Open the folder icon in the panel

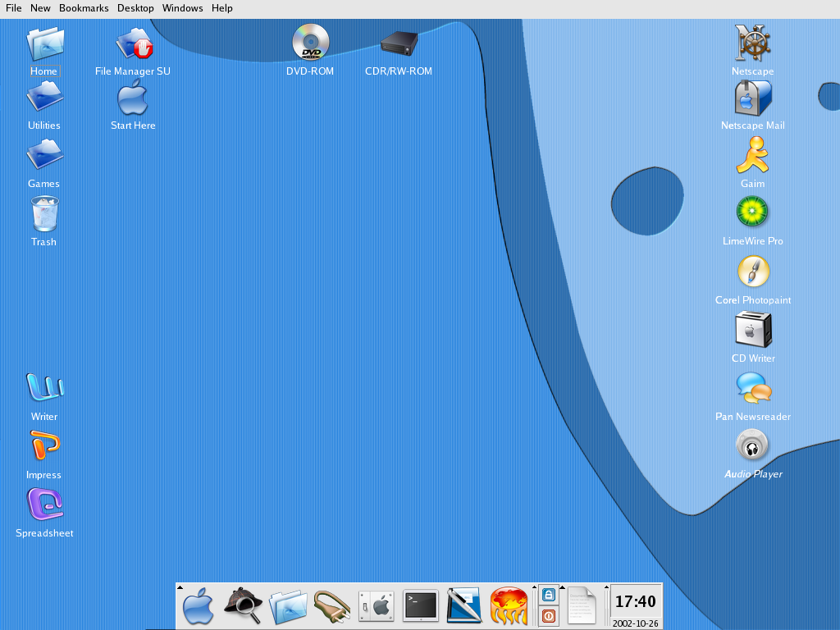[x=288, y=607]
